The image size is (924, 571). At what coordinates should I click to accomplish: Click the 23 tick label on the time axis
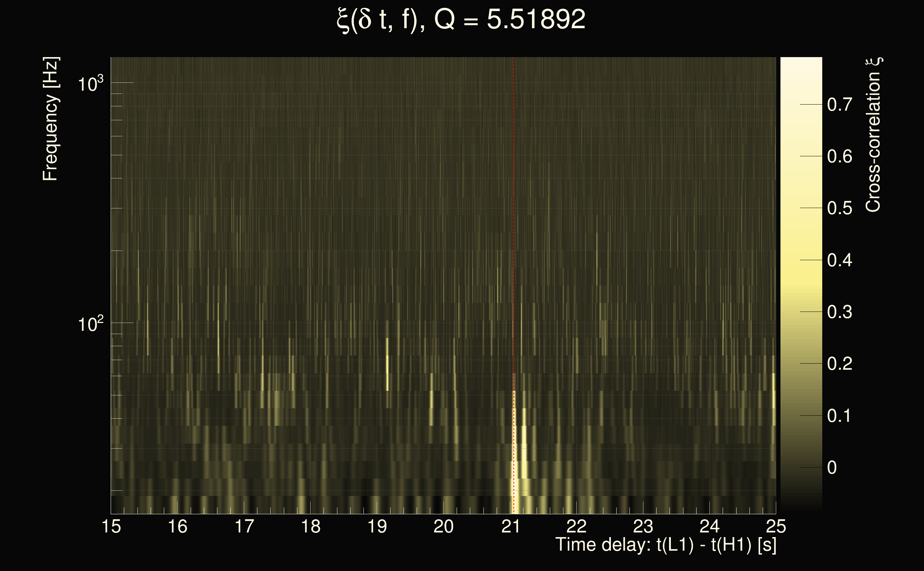(x=643, y=527)
